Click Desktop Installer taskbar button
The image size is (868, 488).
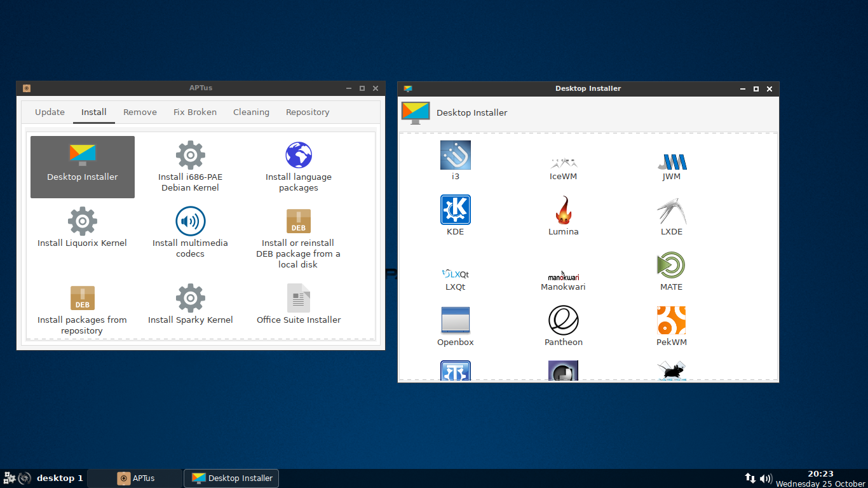coord(231,478)
